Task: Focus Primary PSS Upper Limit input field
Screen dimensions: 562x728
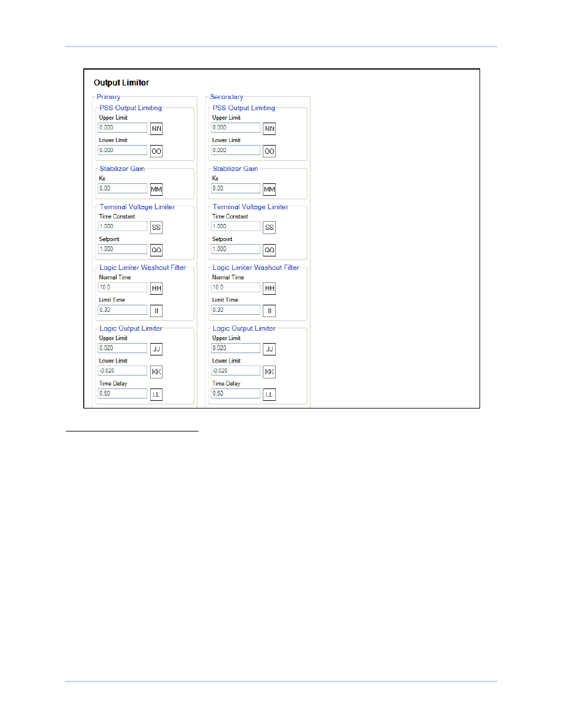Action: [123, 127]
